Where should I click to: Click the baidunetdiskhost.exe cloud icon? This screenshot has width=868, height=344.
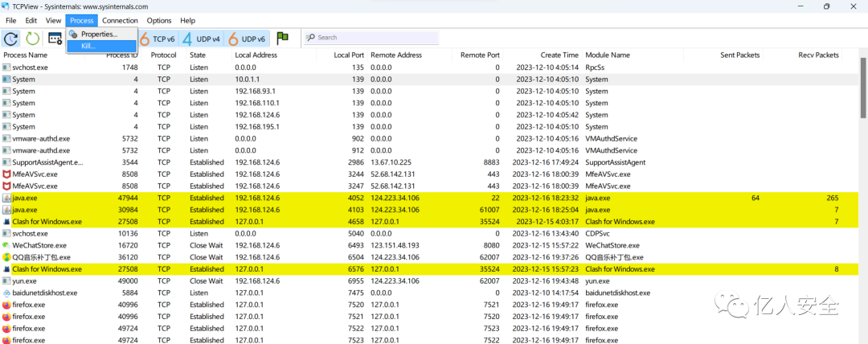point(6,293)
